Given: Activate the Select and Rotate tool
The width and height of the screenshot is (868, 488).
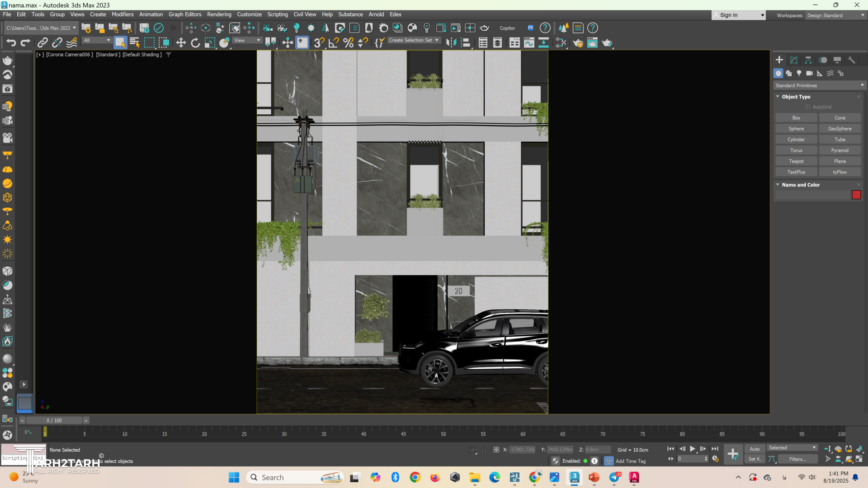Looking at the screenshot, I should click(195, 42).
